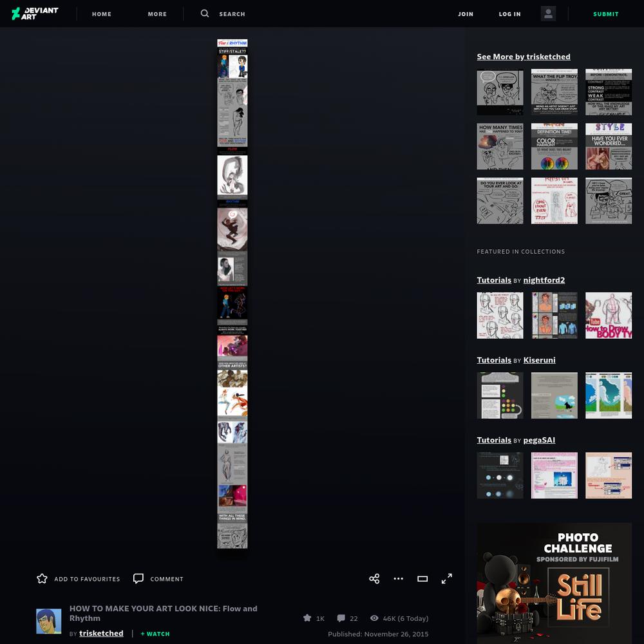The height and width of the screenshot is (644, 644).
Task: Open 'What the flip Troy' thumbnail
Action: tap(554, 92)
